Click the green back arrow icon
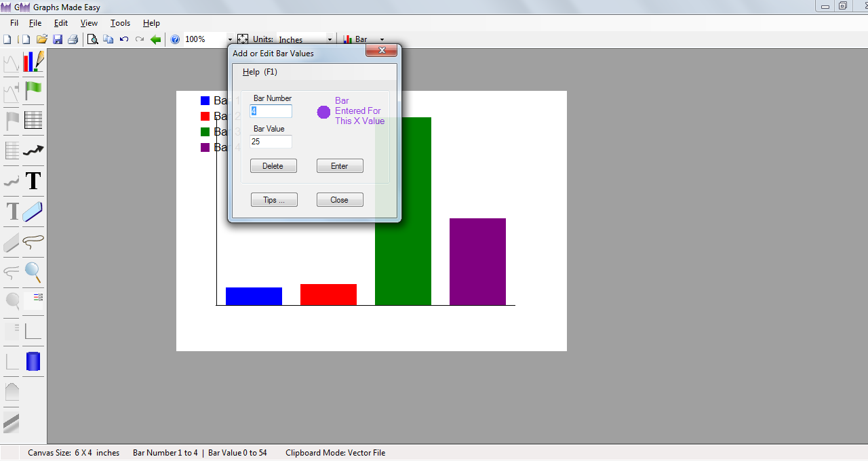 click(x=156, y=39)
